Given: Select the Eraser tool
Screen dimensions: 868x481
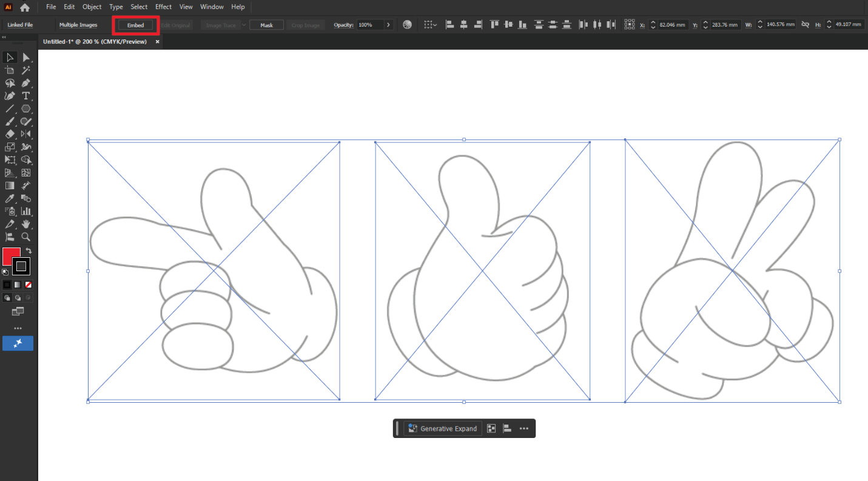Looking at the screenshot, I should pyautogui.click(x=10, y=134).
